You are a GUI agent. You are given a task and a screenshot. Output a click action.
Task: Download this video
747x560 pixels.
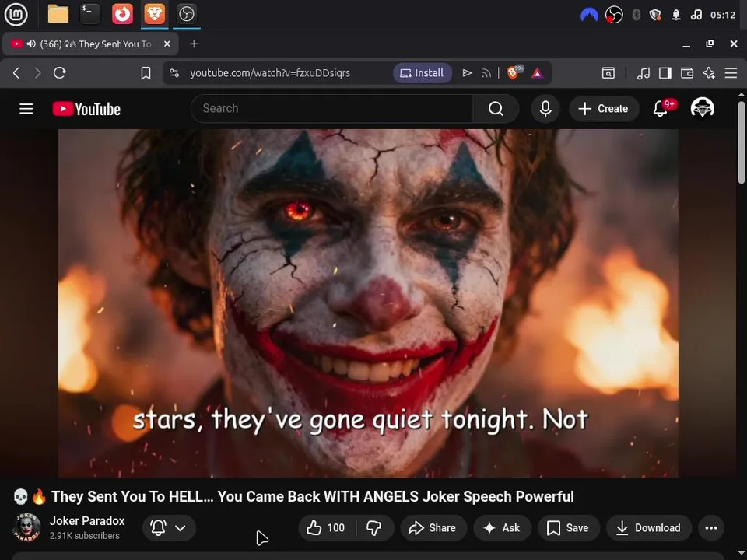coord(648,527)
